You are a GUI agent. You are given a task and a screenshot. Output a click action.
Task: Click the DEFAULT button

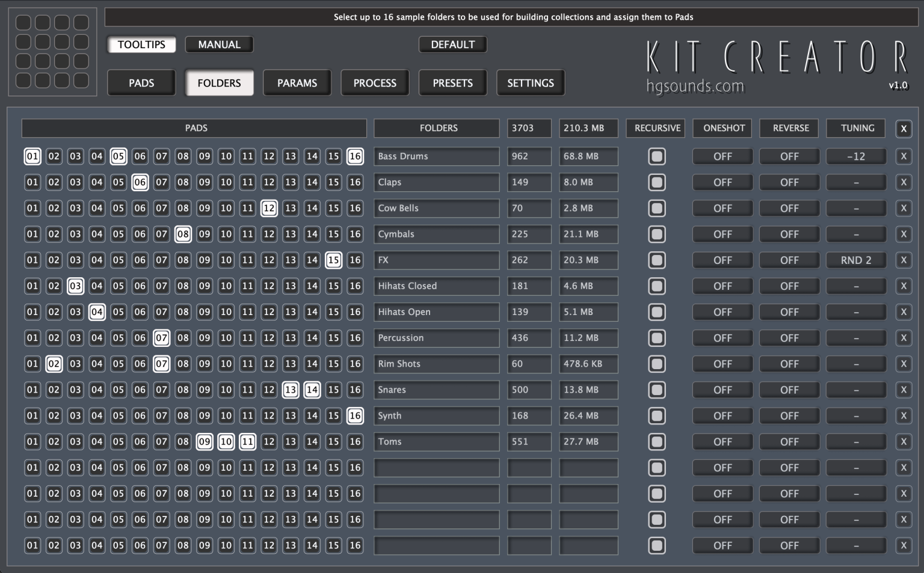(453, 44)
